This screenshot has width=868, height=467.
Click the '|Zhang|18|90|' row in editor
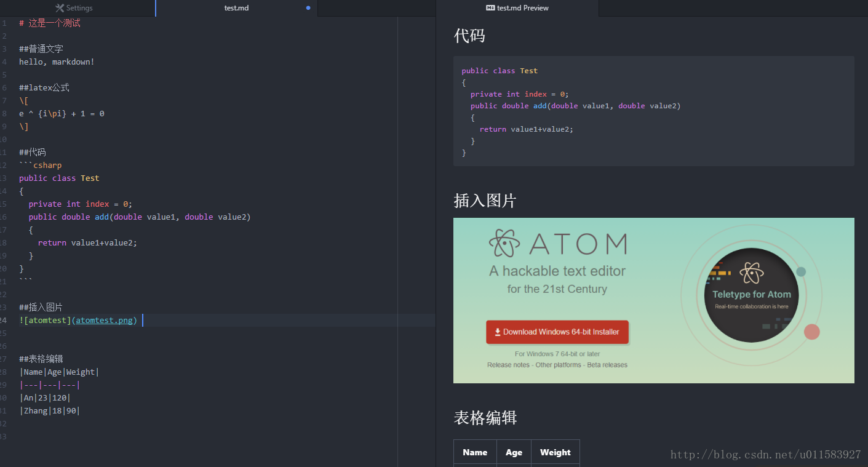coord(50,410)
